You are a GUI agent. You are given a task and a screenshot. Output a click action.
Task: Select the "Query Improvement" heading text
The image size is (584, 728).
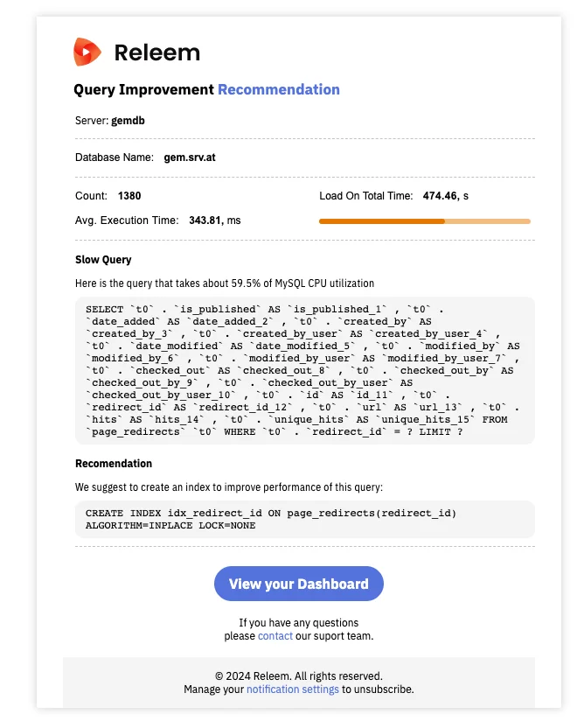point(143,89)
